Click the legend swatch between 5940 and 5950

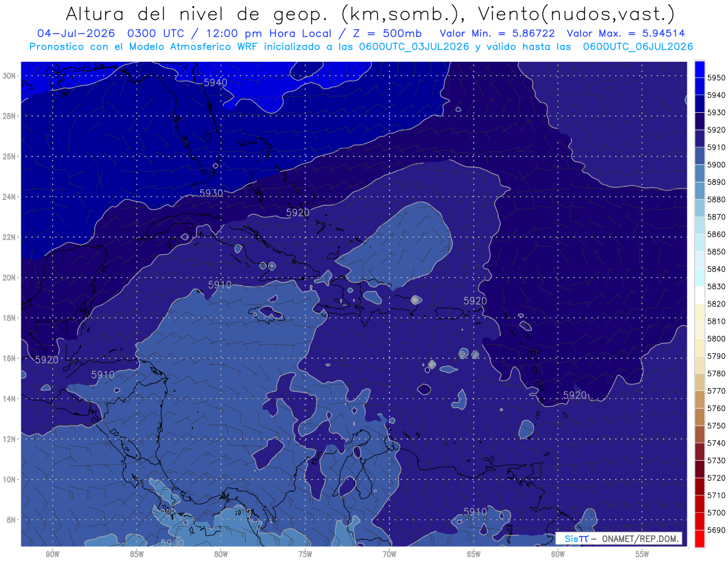(x=699, y=86)
